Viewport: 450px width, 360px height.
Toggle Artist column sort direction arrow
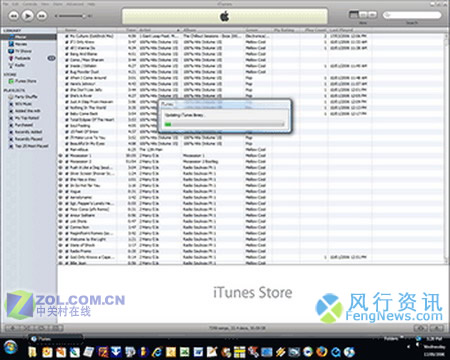[x=178, y=30]
